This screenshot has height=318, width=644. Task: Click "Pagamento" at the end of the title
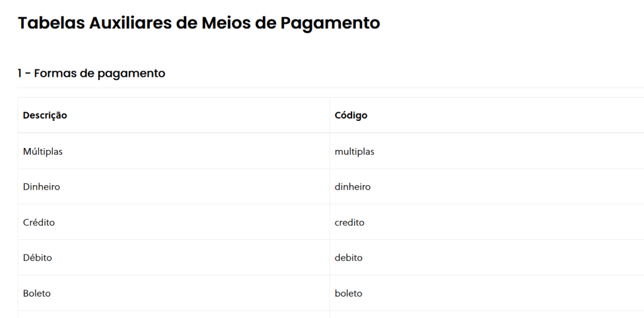coord(330,23)
